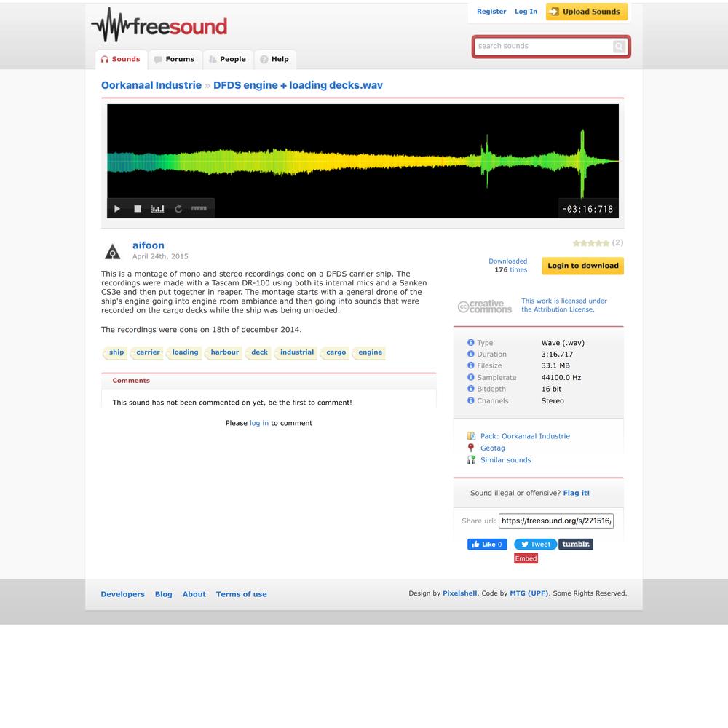Click the Duration info icon
Screen dimensions: 728x728
[471, 354]
